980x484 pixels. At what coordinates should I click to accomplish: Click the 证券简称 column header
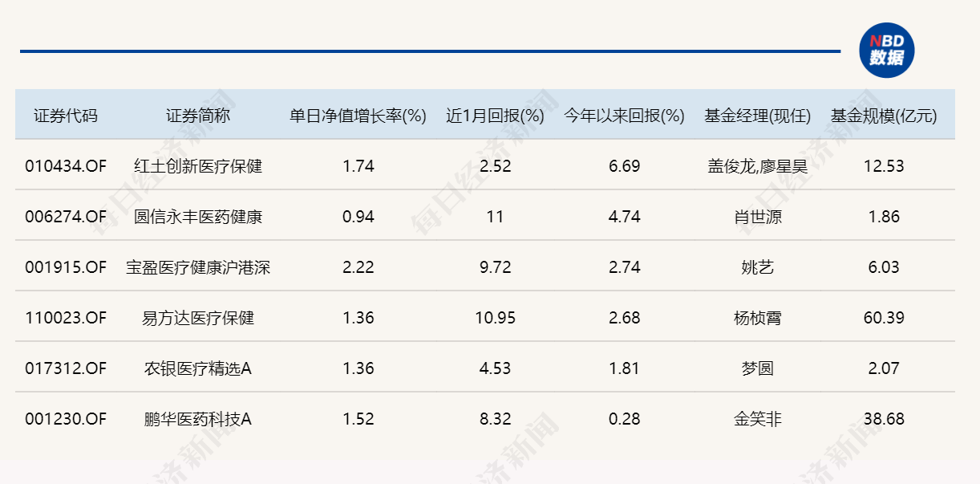(198, 116)
